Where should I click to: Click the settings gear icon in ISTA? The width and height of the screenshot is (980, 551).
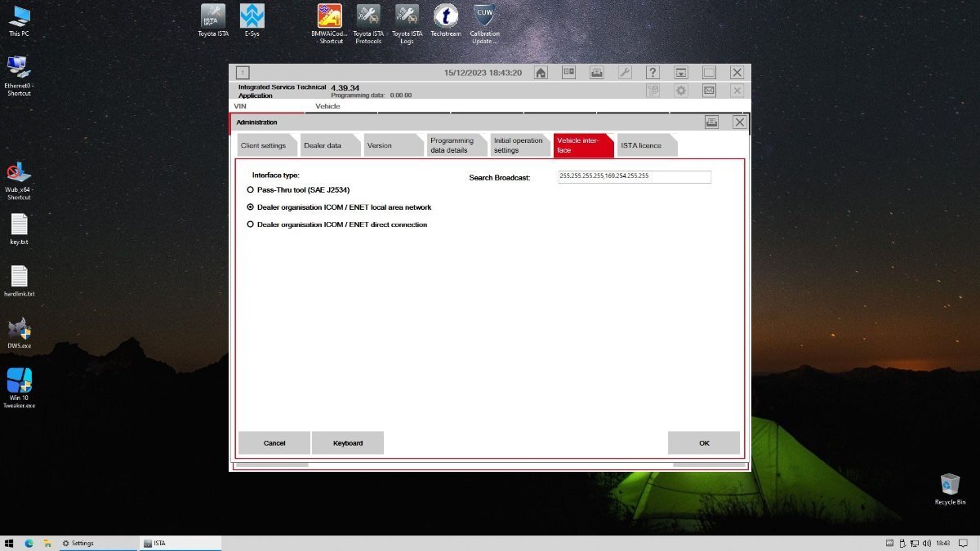coord(680,91)
